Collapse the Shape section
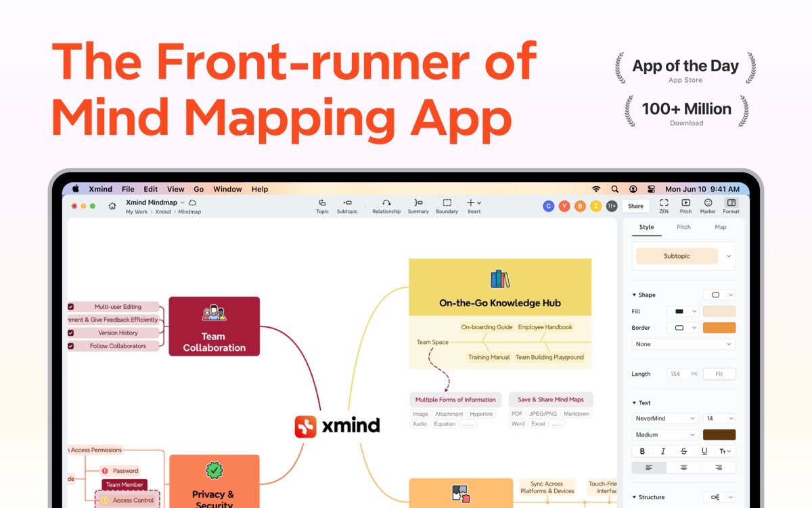Image resolution: width=812 pixels, height=508 pixels. [635, 295]
